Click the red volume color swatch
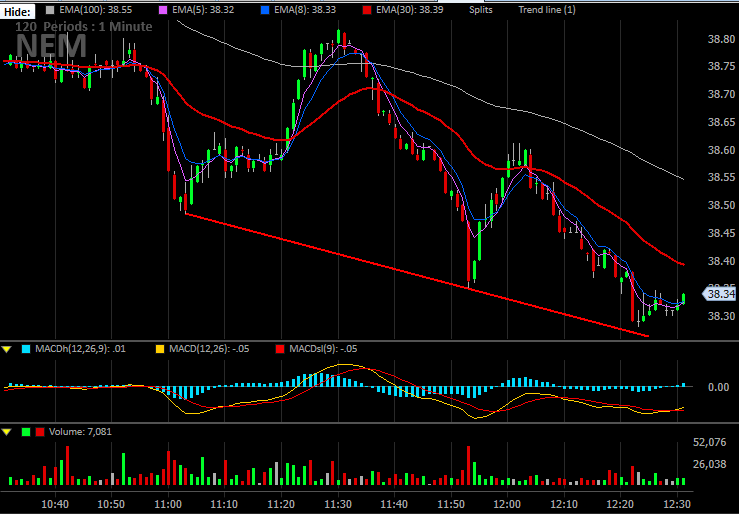The image size is (739, 514). pos(40,432)
